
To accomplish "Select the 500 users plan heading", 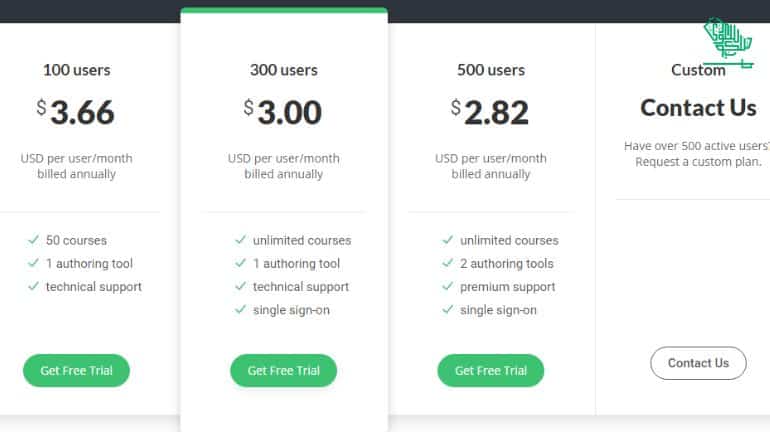I will 491,70.
